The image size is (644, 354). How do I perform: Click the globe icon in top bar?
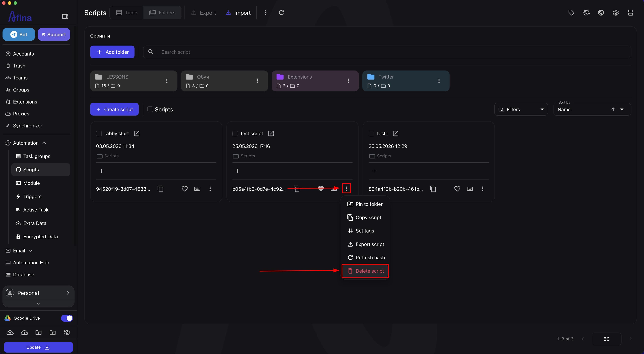tap(601, 13)
